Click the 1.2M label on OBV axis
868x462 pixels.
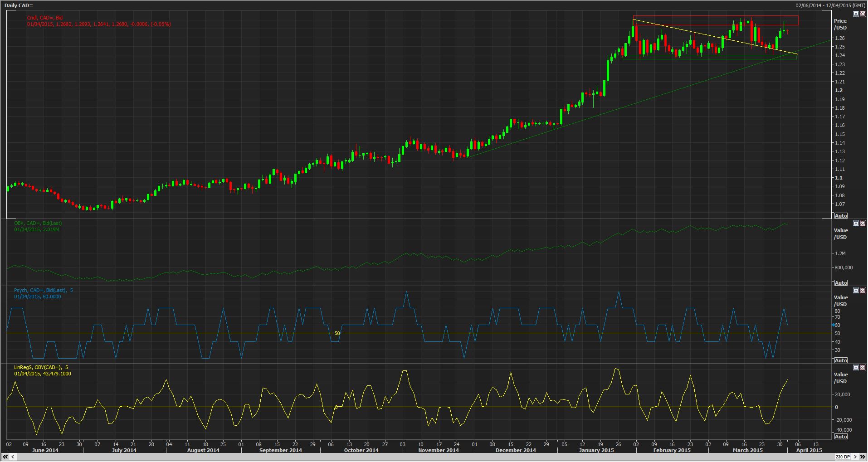(840, 253)
